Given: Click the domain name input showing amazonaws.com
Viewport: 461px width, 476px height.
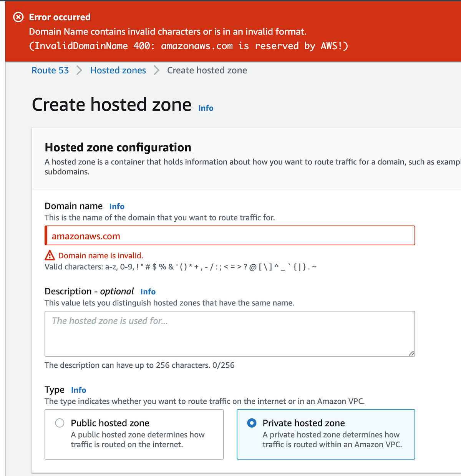Looking at the screenshot, I should (229, 236).
